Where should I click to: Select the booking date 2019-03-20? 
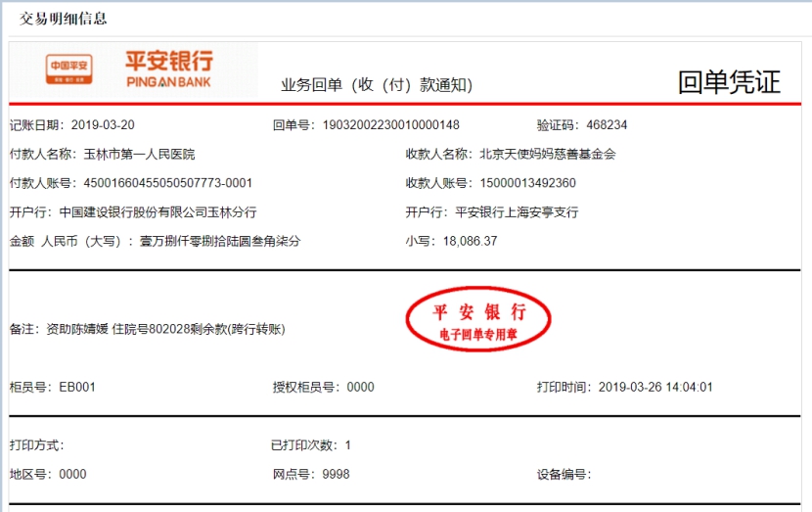tap(103, 125)
